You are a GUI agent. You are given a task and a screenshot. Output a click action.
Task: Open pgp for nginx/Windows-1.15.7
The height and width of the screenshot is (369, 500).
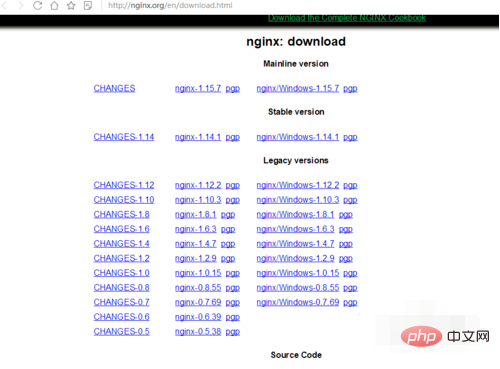coord(350,89)
